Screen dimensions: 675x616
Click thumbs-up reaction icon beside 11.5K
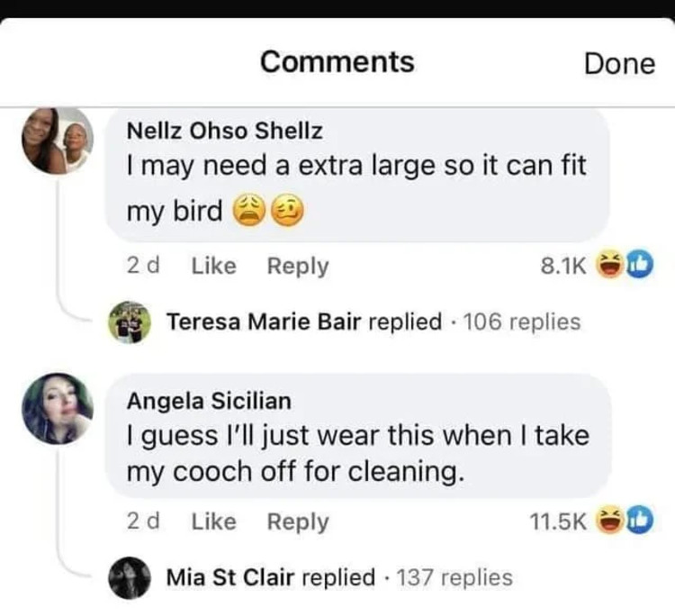click(634, 521)
